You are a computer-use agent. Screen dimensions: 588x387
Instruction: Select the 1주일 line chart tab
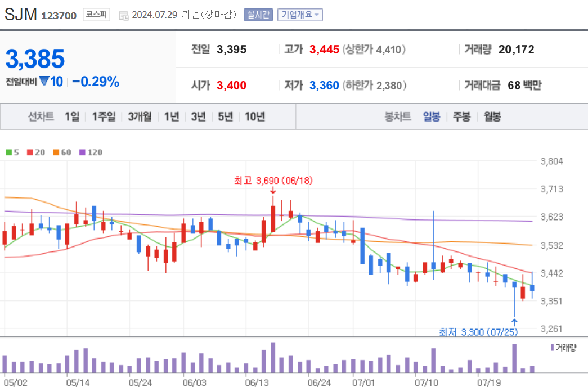[104, 116]
